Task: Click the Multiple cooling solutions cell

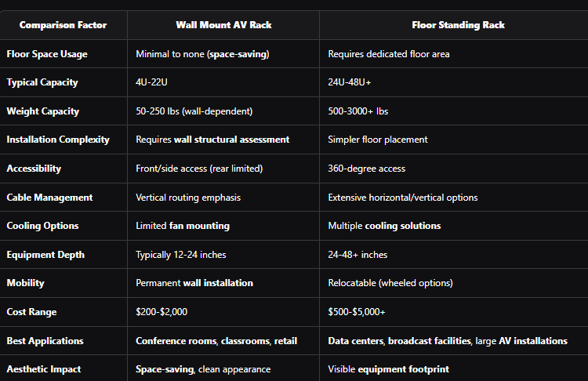Action: click(x=384, y=226)
